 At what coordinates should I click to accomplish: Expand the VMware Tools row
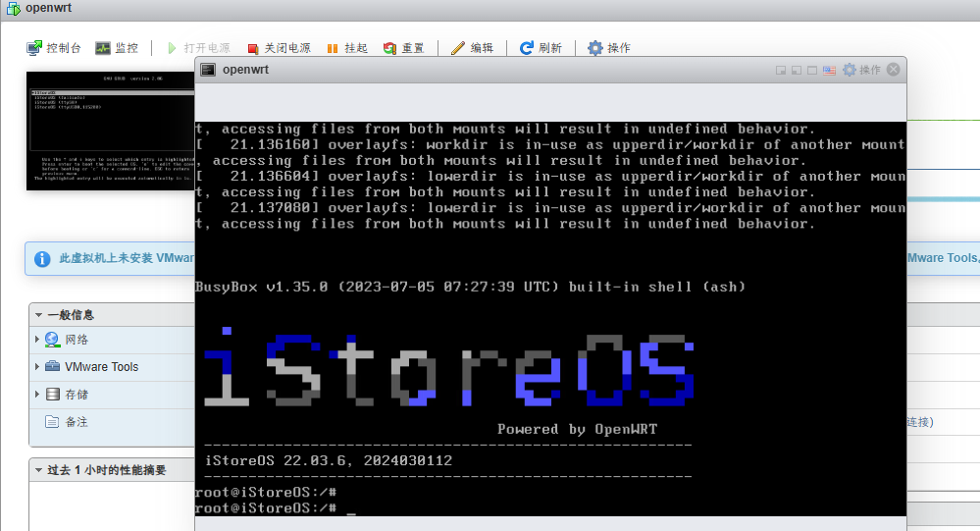(x=37, y=366)
